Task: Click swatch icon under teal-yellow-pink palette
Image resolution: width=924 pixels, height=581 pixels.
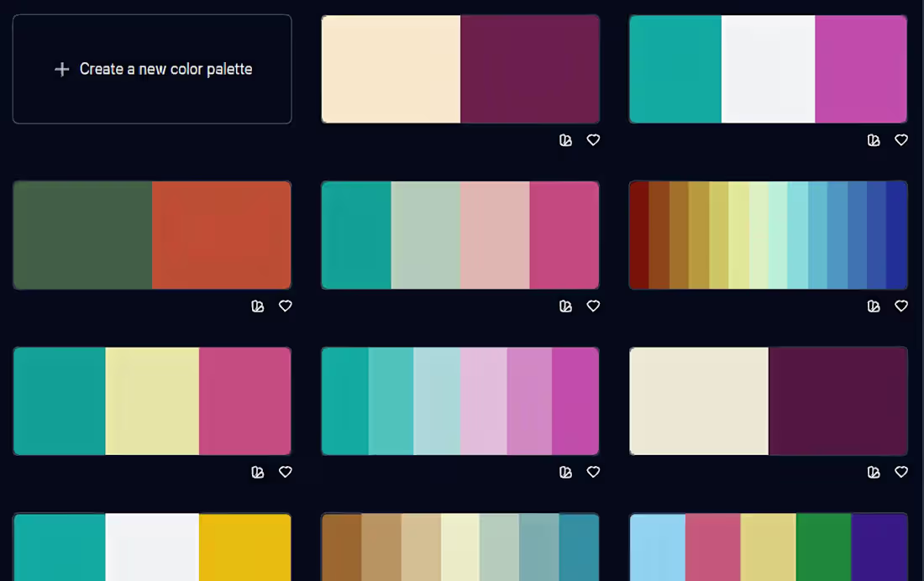Action: tap(258, 473)
